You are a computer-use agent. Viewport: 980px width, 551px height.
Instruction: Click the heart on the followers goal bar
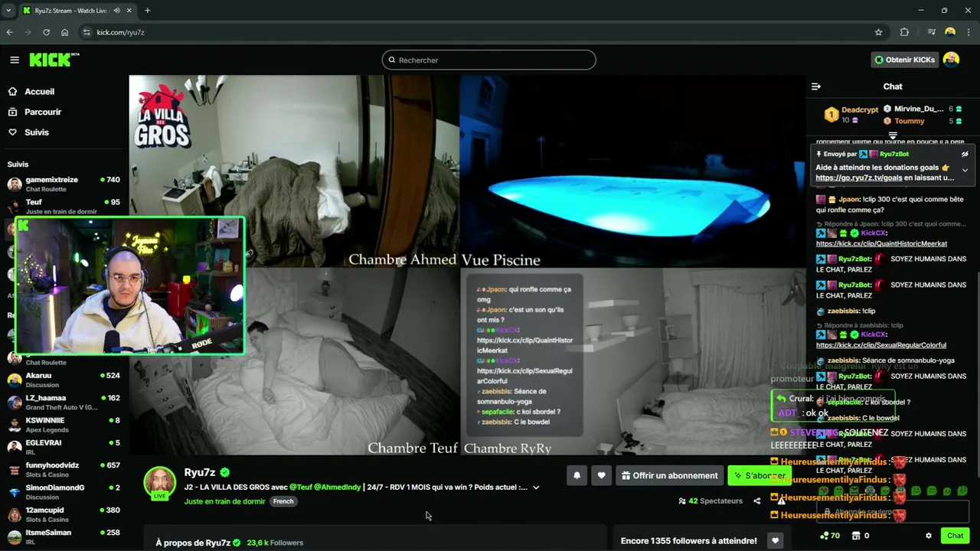point(775,540)
